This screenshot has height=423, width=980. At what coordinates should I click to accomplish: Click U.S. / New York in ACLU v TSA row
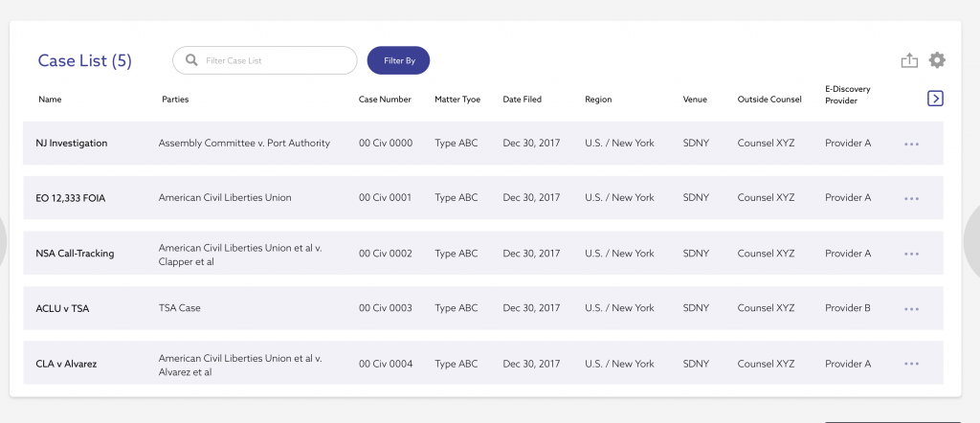[619, 308]
